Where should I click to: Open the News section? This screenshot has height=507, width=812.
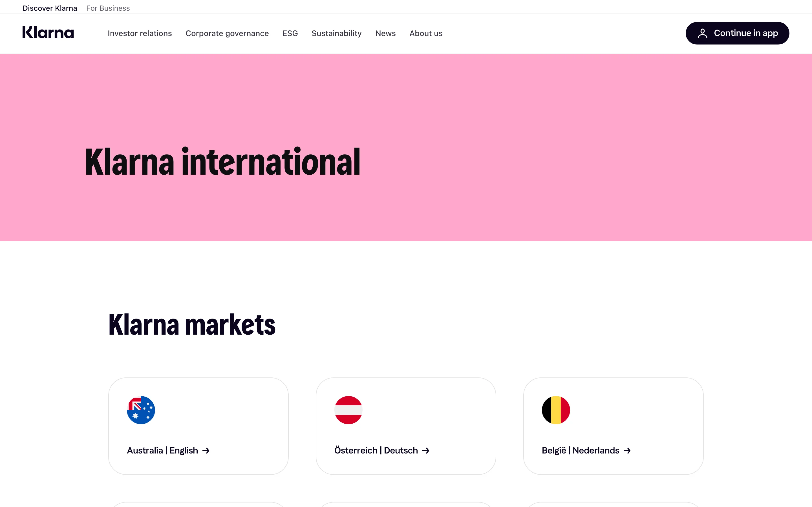(x=385, y=33)
